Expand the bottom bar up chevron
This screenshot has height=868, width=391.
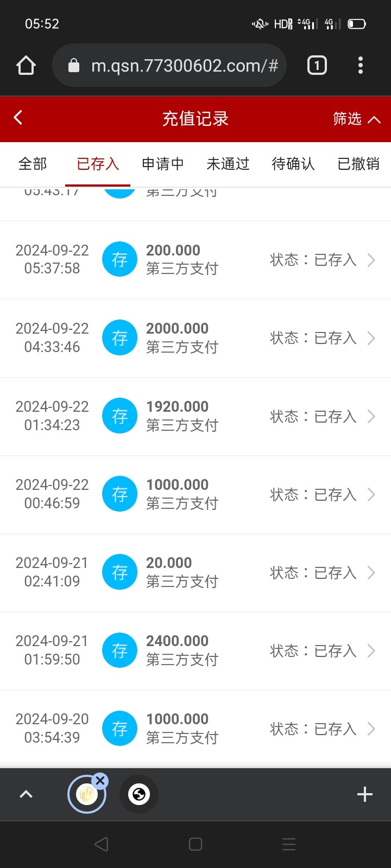[26, 795]
